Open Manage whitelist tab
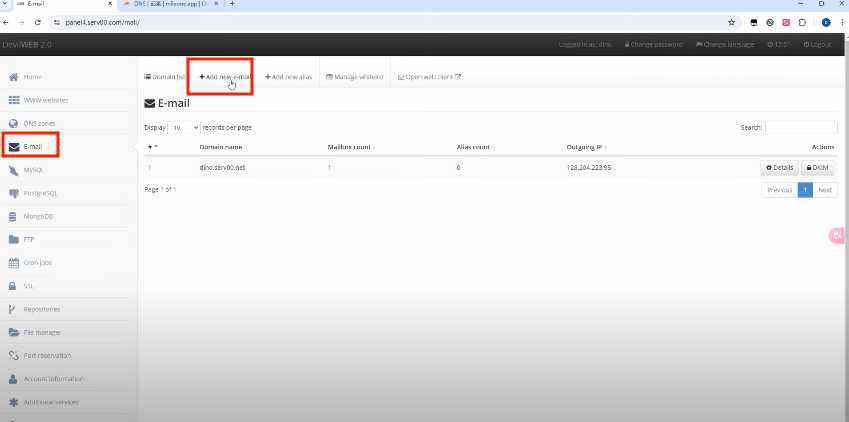849x422 pixels. 355,77
